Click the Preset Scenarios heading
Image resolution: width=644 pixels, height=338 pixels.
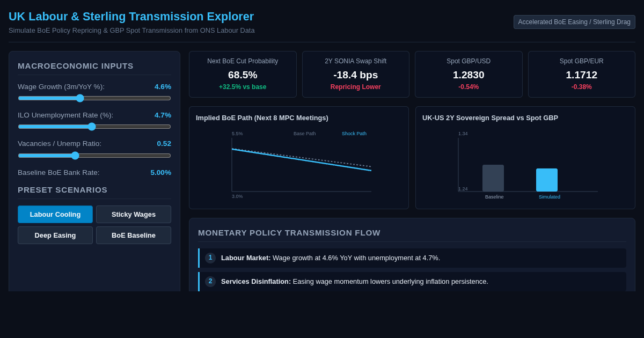click(x=63, y=190)
